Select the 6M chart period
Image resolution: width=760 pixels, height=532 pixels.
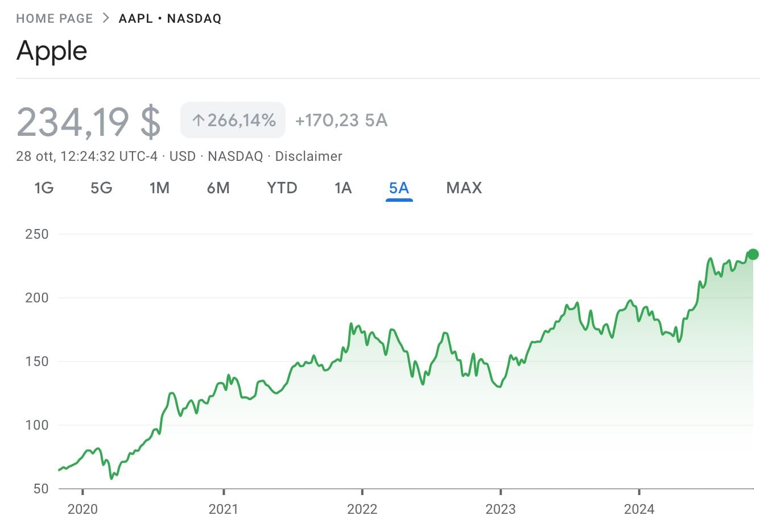tap(218, 188)
